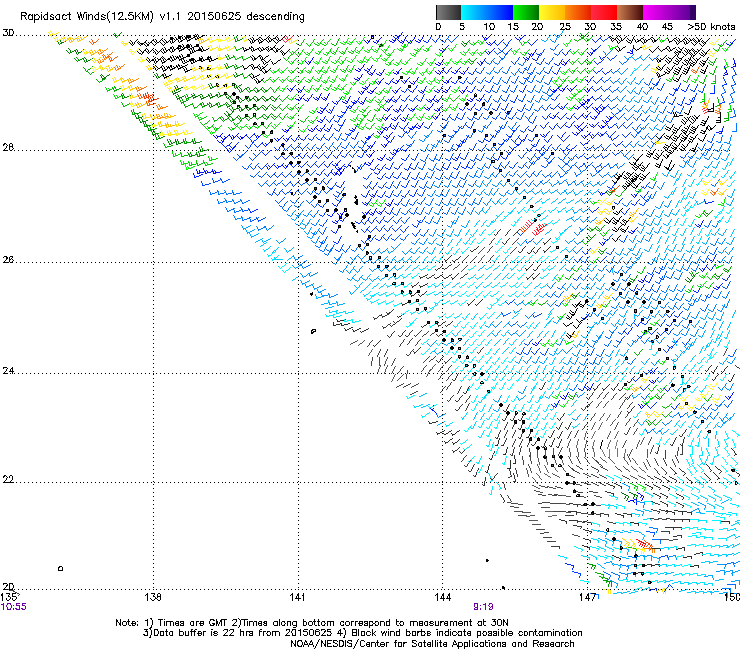This screenshot has width=740, height=650.
Task: Click the latitude label 30
Action: click(x=8, y=33)
